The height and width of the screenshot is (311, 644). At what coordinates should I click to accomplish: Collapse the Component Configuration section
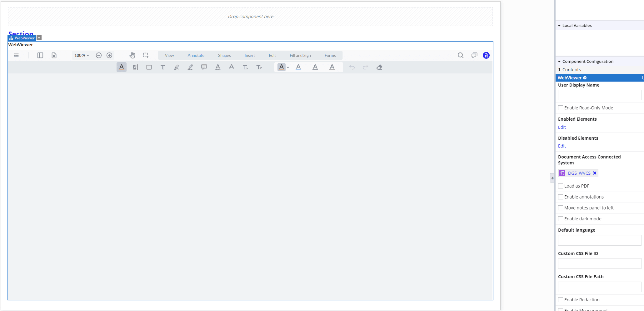click(559, 62)
